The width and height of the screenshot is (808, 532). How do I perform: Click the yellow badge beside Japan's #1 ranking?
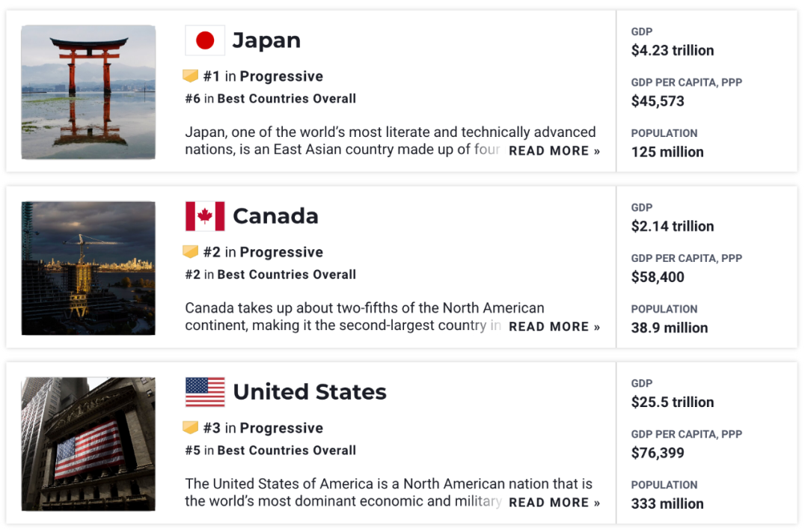pos(191,76)
